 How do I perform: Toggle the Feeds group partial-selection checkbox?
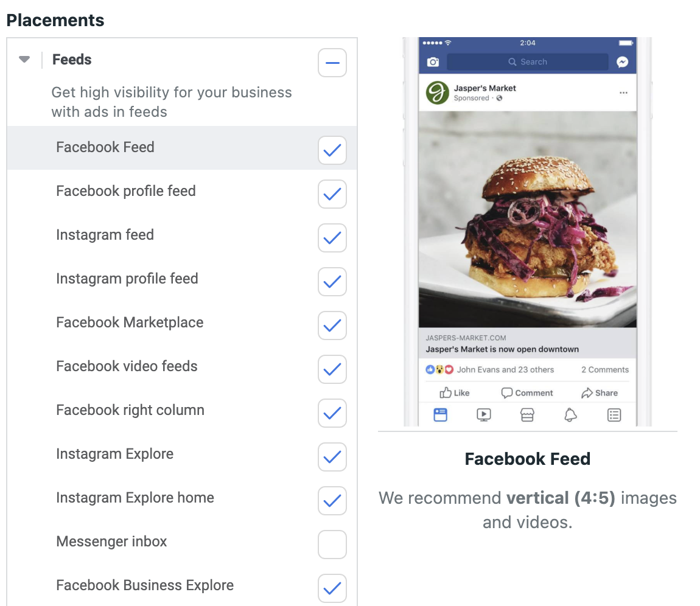tap(332, 63)
